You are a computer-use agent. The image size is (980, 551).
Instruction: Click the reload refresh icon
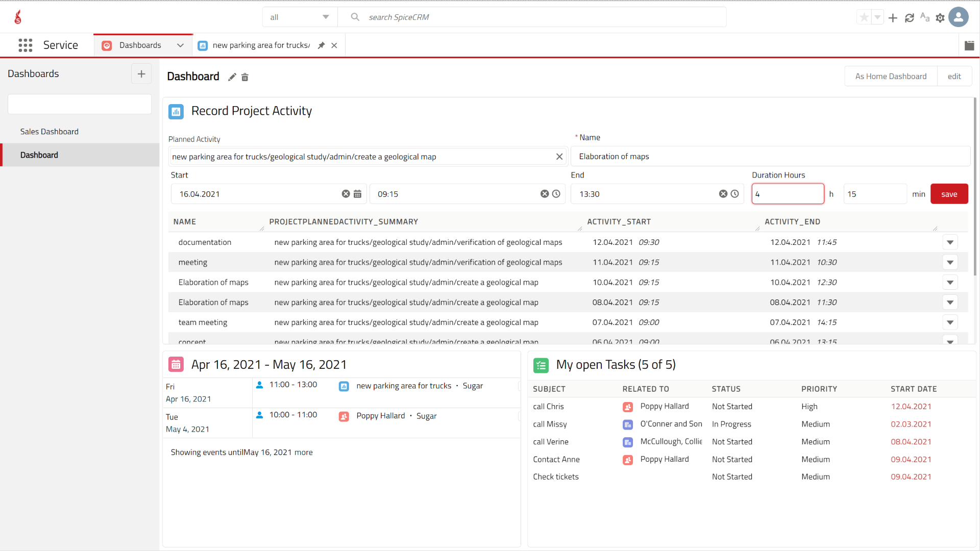click(909, 18)
